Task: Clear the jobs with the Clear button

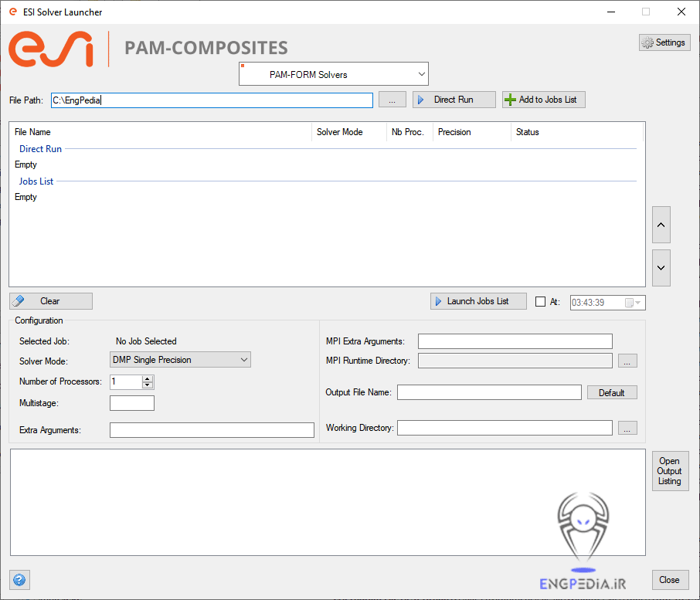Action: pos(51,301)
